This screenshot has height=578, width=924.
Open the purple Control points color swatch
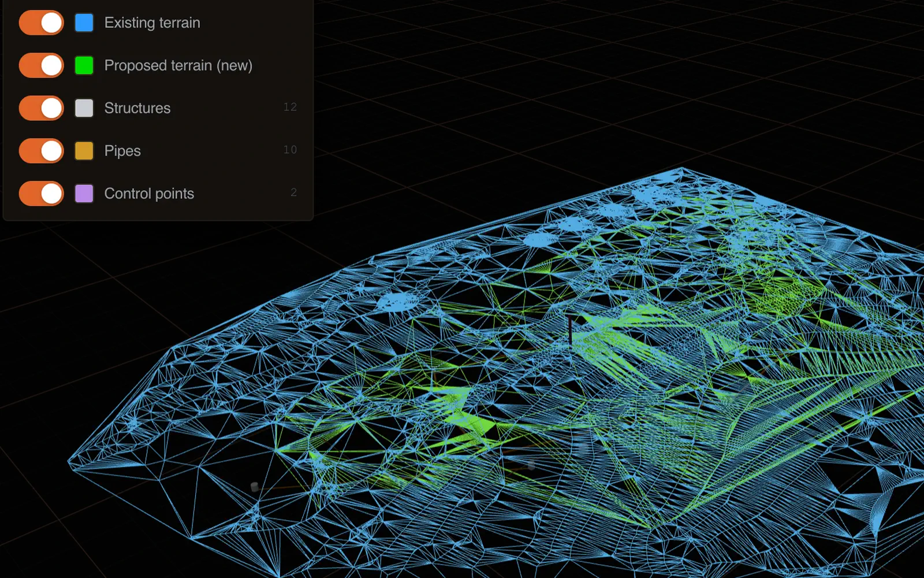point(84,194)
